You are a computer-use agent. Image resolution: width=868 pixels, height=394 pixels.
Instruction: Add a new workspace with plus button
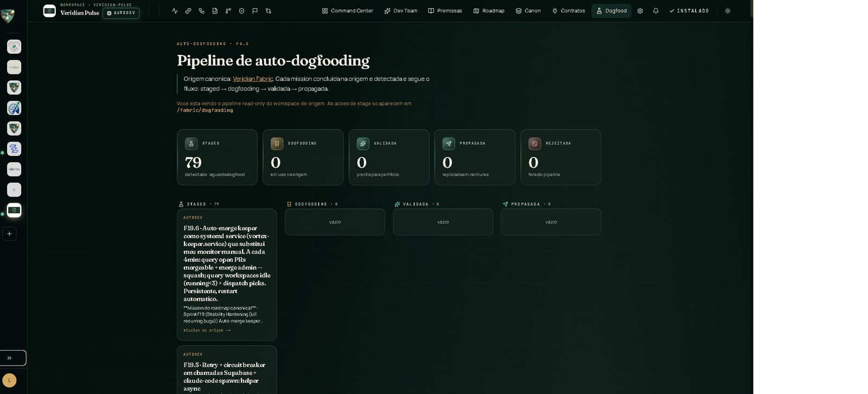(x=9, y=234)
